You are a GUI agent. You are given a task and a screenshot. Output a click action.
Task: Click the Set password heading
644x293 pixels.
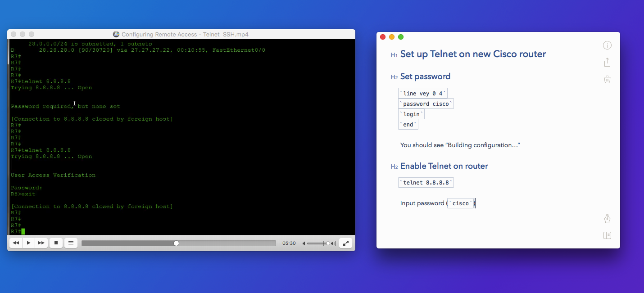point(425,77)
